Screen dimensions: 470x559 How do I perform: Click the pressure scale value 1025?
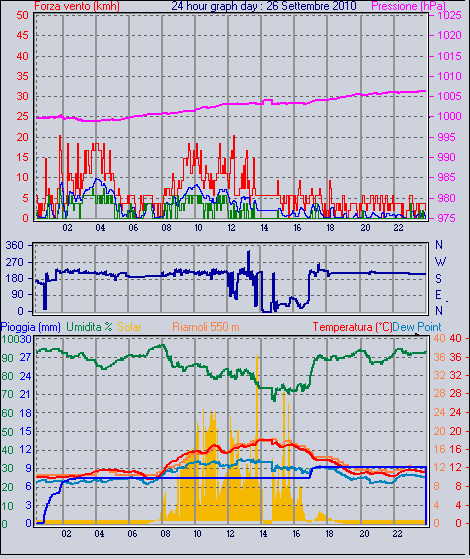click(450, 15)
